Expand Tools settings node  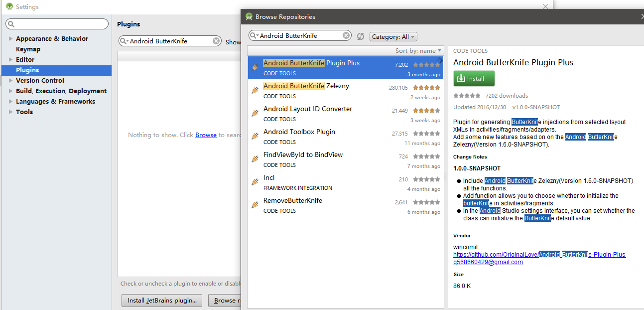click(10, 112)
